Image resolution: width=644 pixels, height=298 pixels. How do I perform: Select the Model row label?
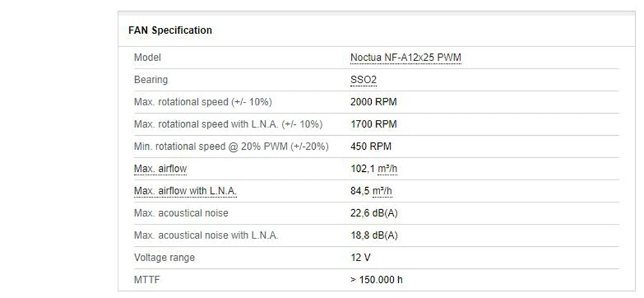[147, 58]
